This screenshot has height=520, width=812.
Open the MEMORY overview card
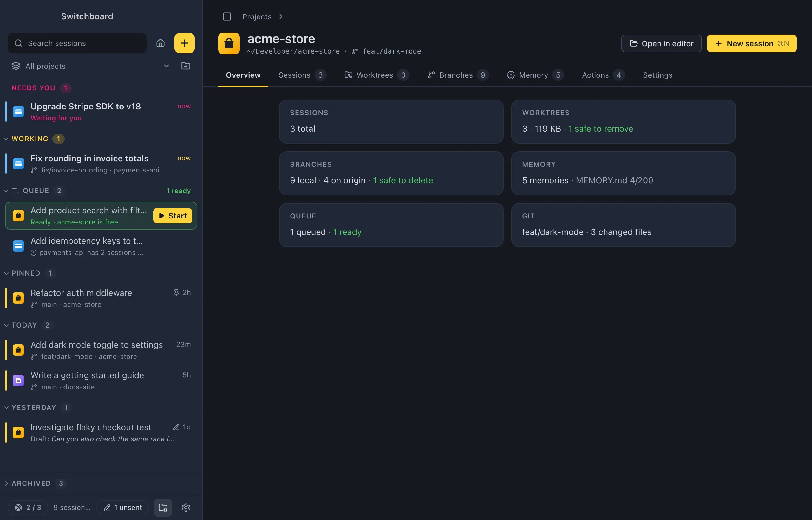click(x=623, y=173)
